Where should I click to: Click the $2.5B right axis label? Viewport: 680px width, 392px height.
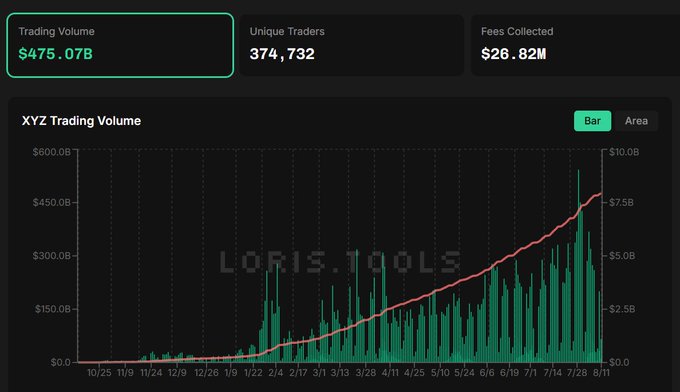pyautogui.click(x=622, y=309)
